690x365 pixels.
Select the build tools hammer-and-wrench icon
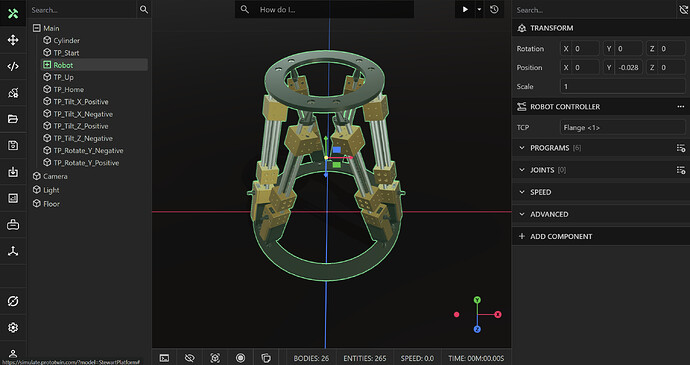pos(13,13)
